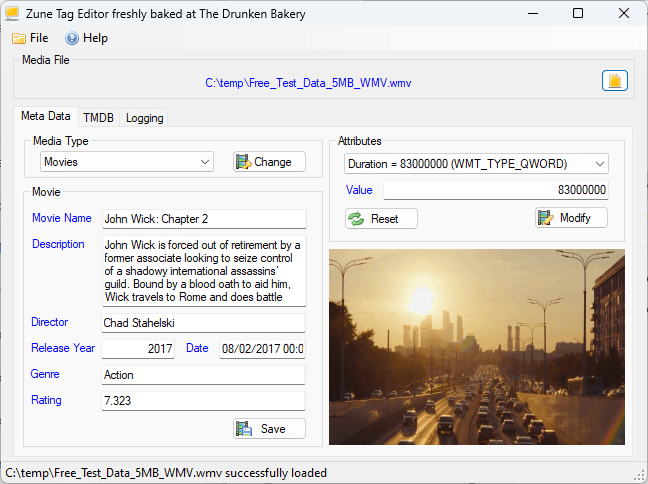Click the Release Year label
This screenshot has height=484, width=648.
coord(63,348)
